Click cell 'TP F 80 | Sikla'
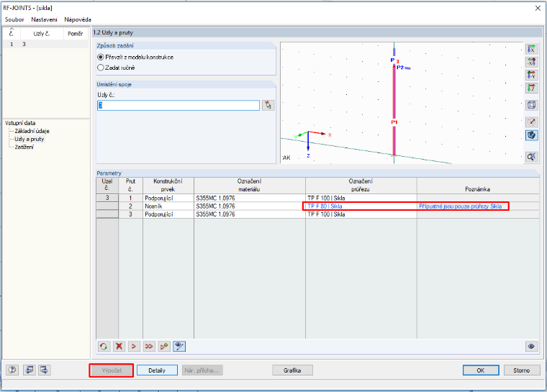 click(361, 206)
